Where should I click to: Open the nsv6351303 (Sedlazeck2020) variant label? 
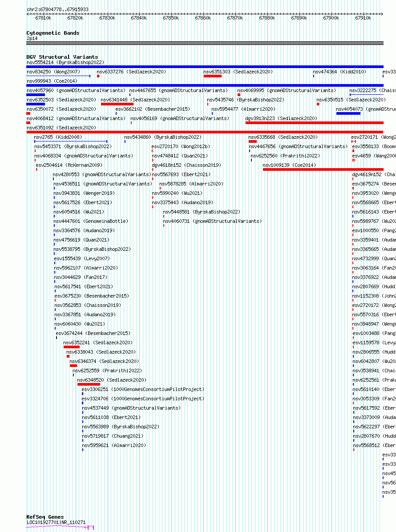click(238, 72)
